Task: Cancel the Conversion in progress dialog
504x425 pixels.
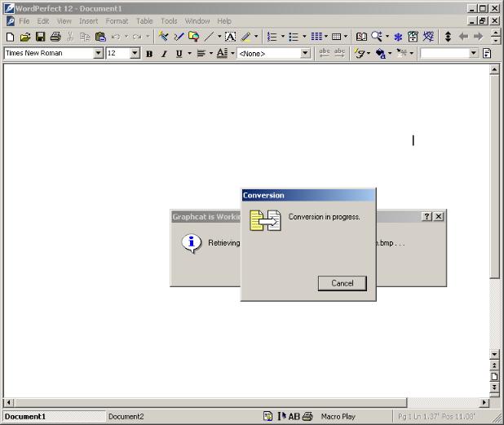Action: tap(343, 283)
